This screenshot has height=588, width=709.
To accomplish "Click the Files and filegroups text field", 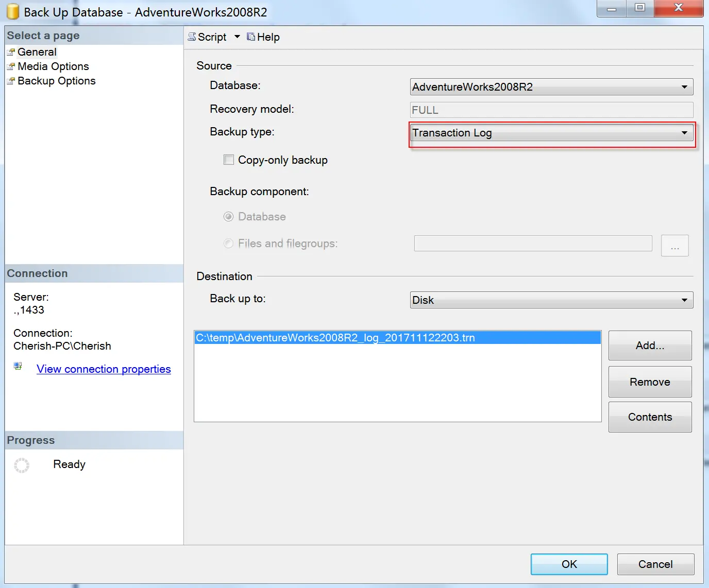I will tap(533, 243).
